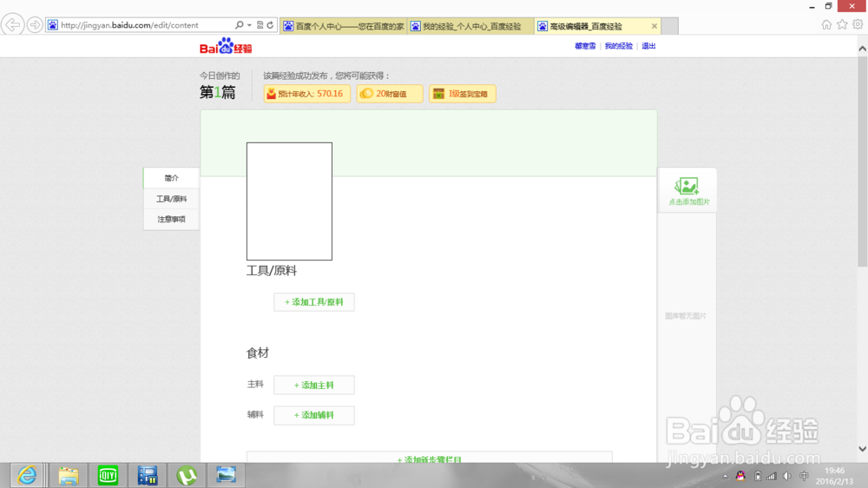Open the 我的经验 link
The width and height of the screenshot is (868, 488).
pos(618,46)
